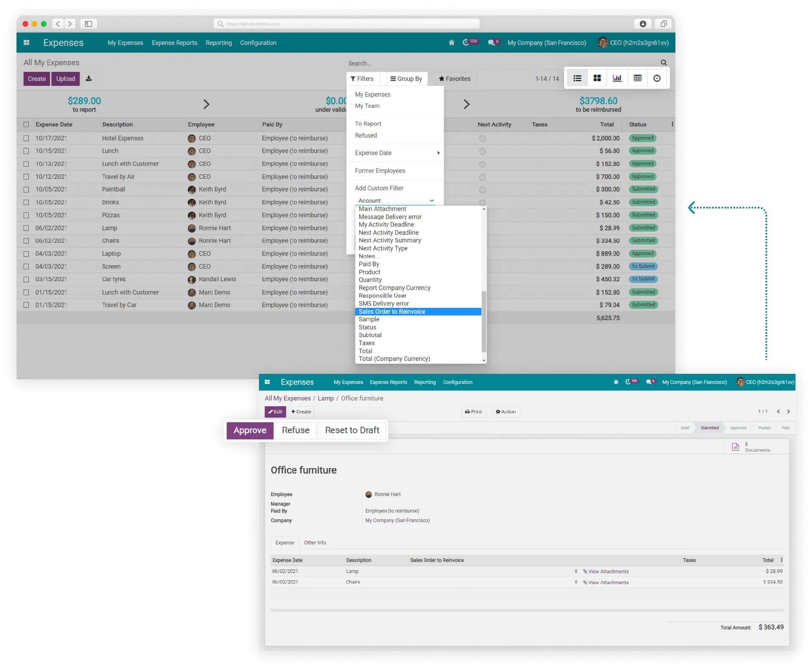The image size is (812, 669).
Task: Go back with browser back arrow
Action: click(x=58, y=24)
